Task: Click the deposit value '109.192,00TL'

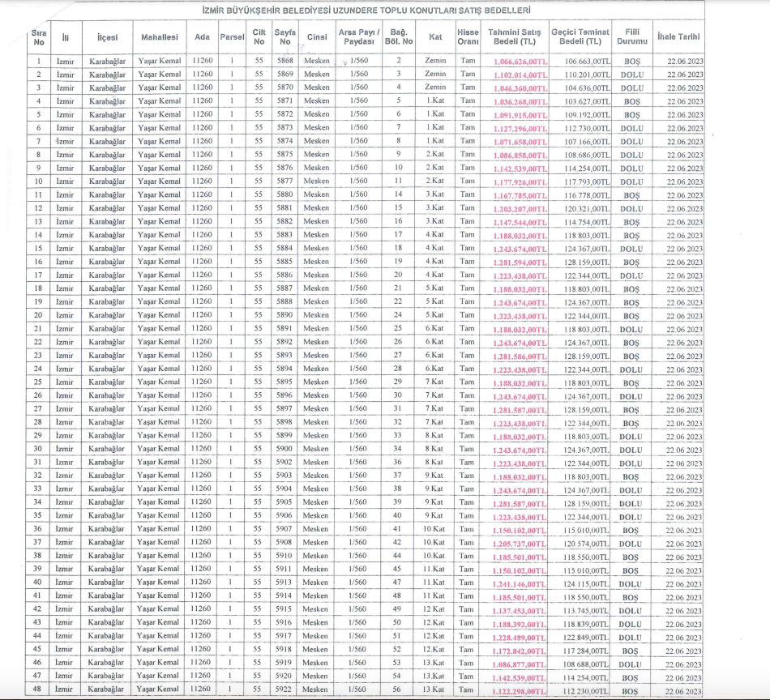Action: coord(588,115)
